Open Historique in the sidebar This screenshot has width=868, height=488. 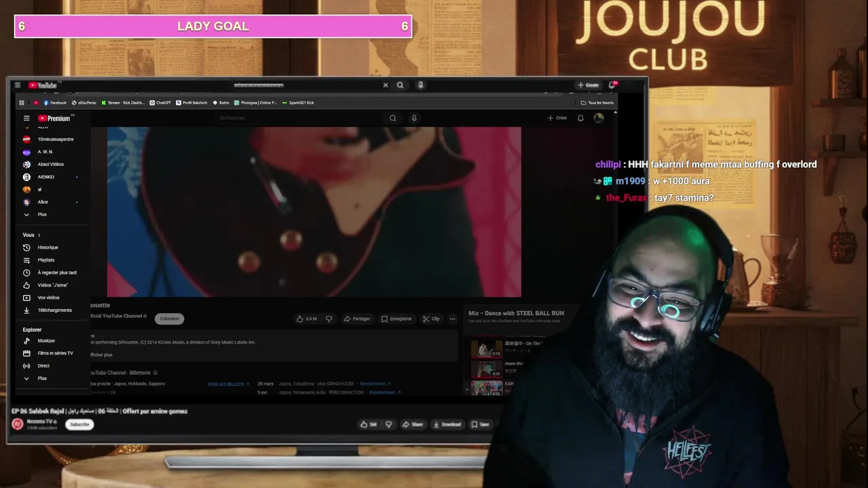tap(41, 247)
